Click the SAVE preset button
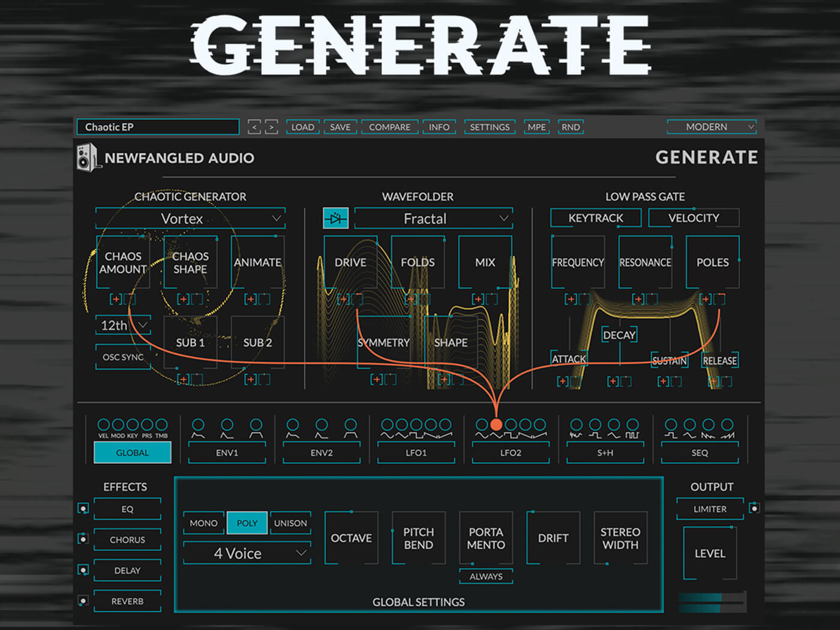840x630 pixels. click(x=340, y=127)
